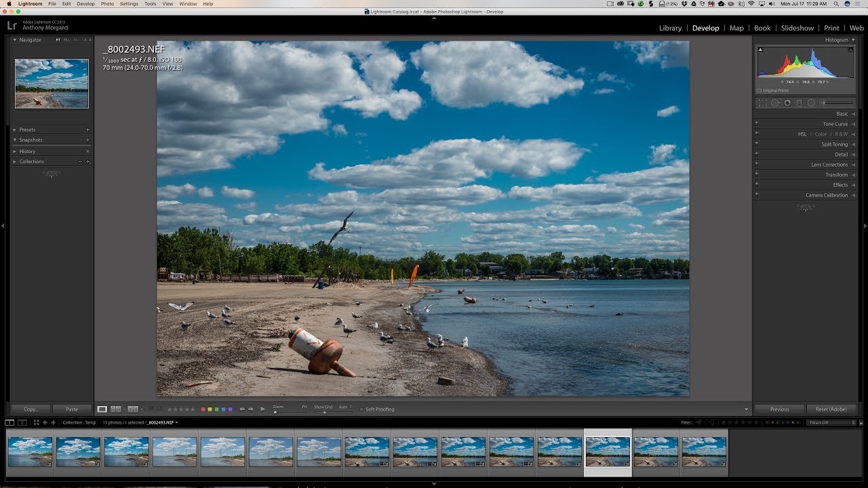
Task: Click the Navigator preview image
Action: [x=52, y=83]
